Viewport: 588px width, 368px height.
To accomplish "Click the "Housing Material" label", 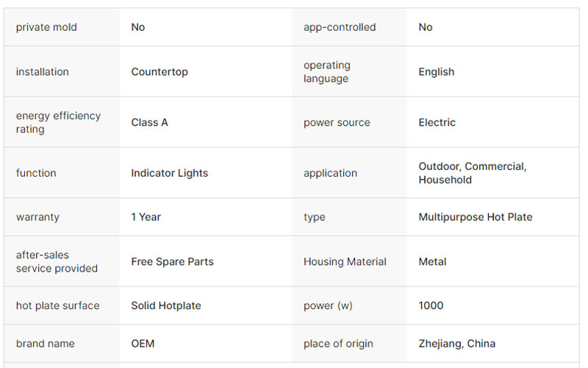I will [x=345, y=261].
